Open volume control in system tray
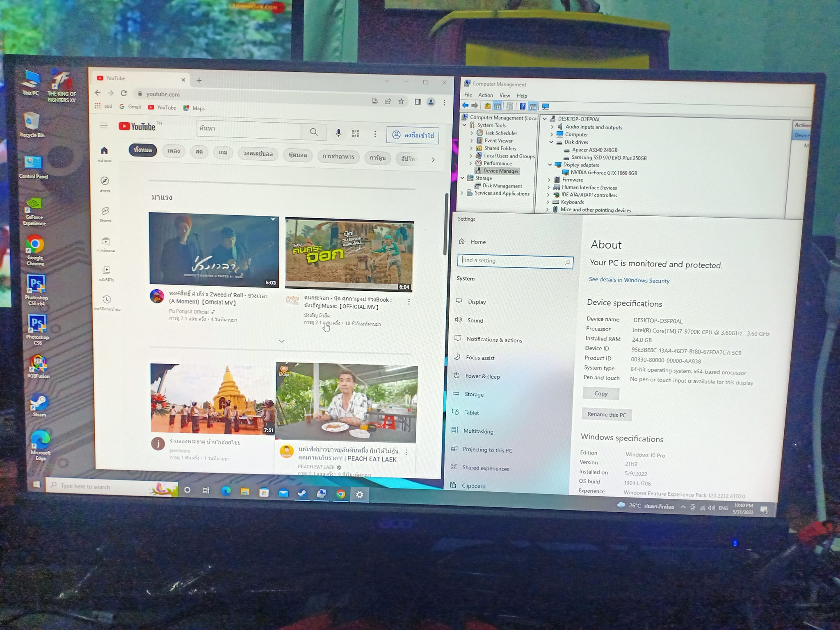 point(712,508)
